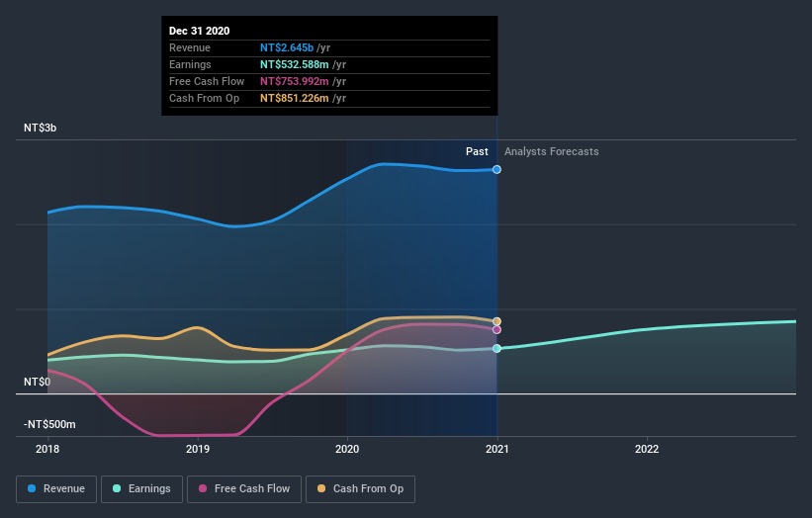Viewport: 812px width, 518px height.
Task: Click the blue Revenue data point marker
Action: tap(496, 170)
